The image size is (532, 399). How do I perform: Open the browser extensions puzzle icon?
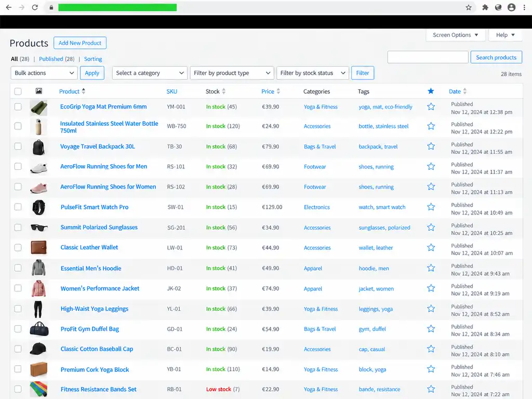(x=485, y=7)
